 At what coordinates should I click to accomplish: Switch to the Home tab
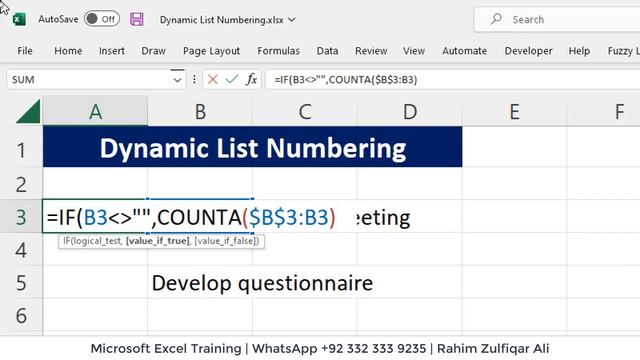pyautogui.click(x=68, y=51)
